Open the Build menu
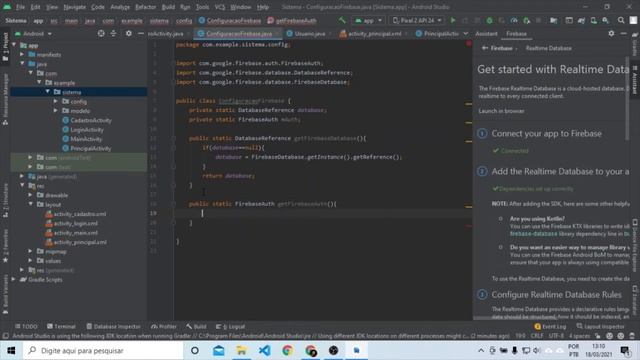640x360 pixels. (168, 7)
